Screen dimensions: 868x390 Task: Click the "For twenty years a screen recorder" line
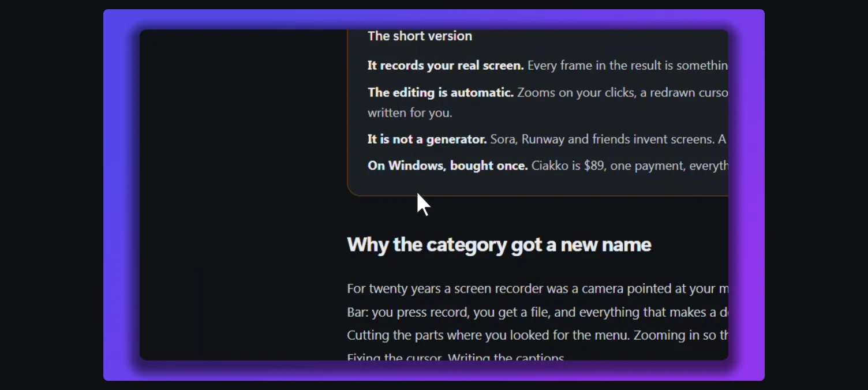pos(537,288)
